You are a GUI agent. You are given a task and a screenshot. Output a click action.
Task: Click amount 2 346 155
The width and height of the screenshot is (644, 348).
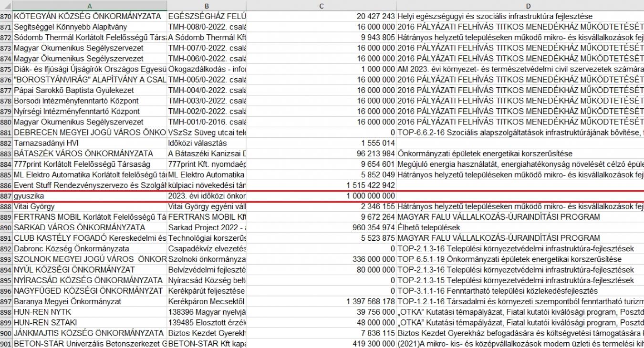pyautogui.click(x=321, y=206)
